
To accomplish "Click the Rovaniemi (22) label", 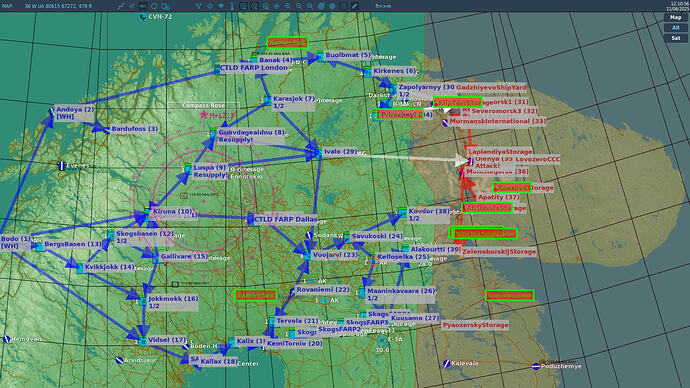I will coord(323,290).
